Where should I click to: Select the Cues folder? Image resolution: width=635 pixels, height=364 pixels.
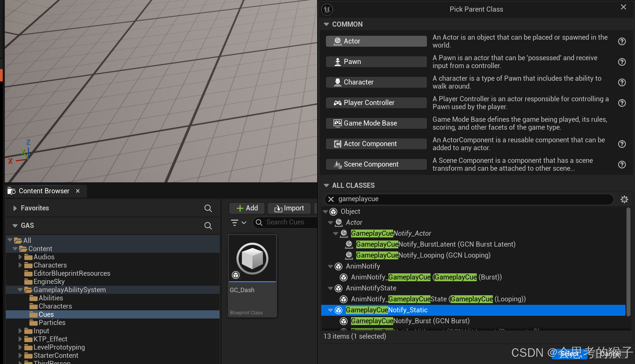(x=46, y=314)
